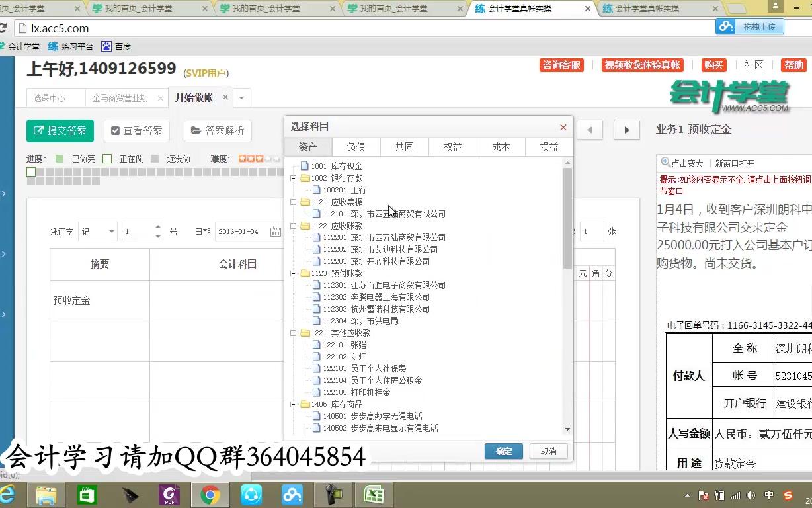Open the dropdown arrow beside 开始做帐 tab

242,97
